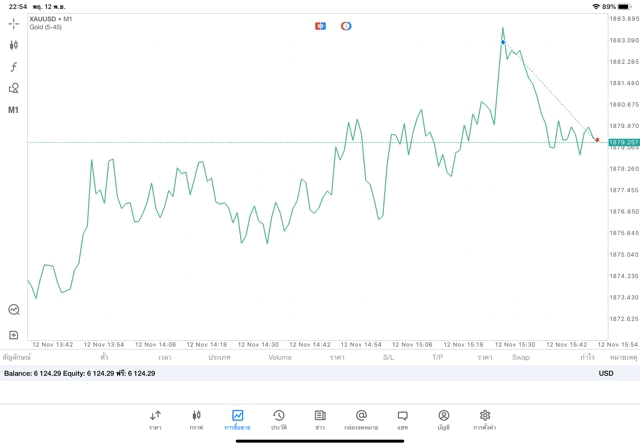
Task: Open the News (ข่าว) tab
Action: point(319,419)
